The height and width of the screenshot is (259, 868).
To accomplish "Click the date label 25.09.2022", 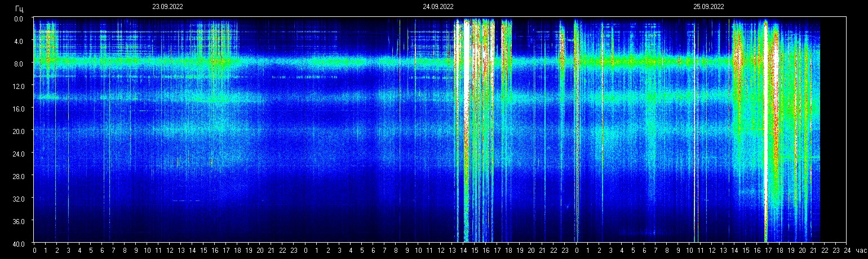I will 708,7.
